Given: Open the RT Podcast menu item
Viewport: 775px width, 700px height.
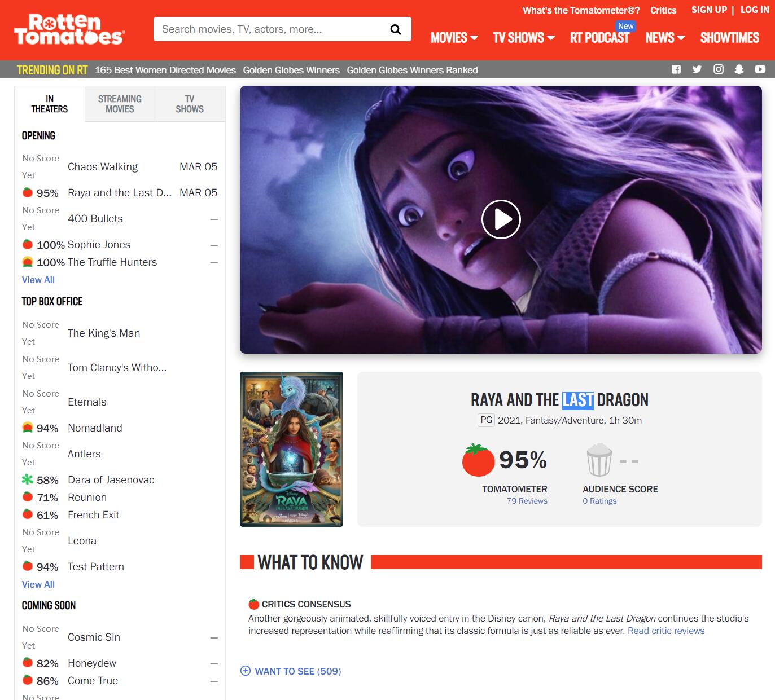Looking at the screenshot, I should 599,38.
